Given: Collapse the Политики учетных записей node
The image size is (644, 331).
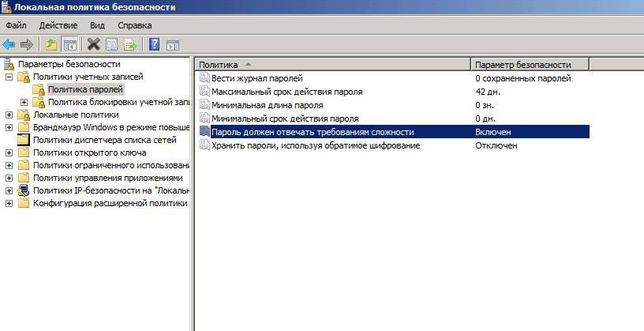Looking at the screenshot, I should point(9,77).
